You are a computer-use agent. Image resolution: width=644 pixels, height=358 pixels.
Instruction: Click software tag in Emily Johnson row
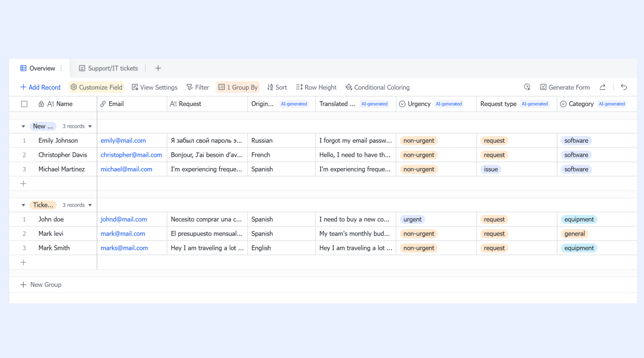point(576,141)
